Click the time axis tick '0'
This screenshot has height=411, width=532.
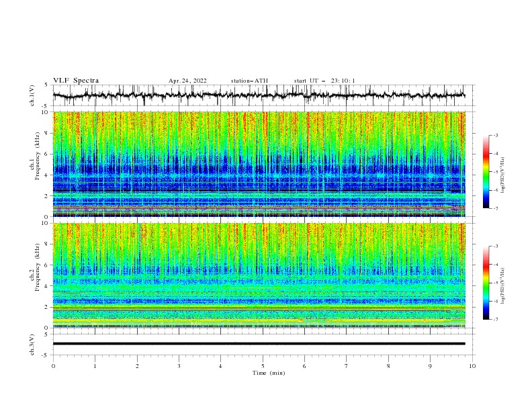coord(53,366)
